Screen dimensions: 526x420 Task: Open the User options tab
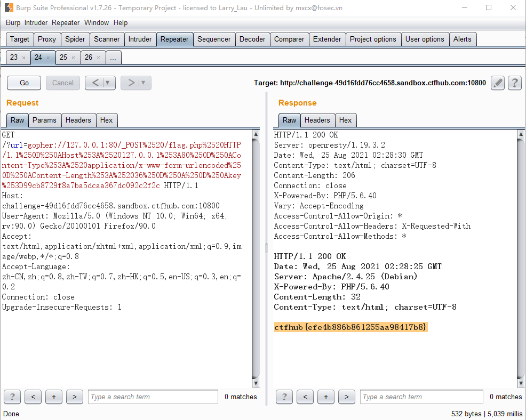[425, 39]
